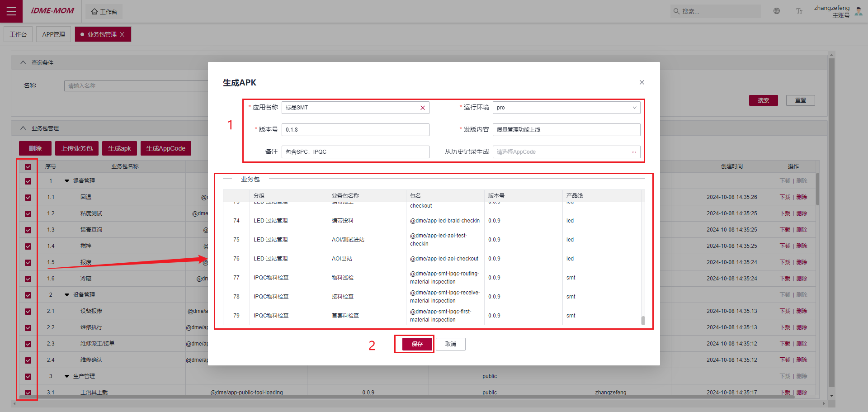This screenshot has height=412, width=868.
Task: Open the hamburger menu icon
Action: coord(11,11)
